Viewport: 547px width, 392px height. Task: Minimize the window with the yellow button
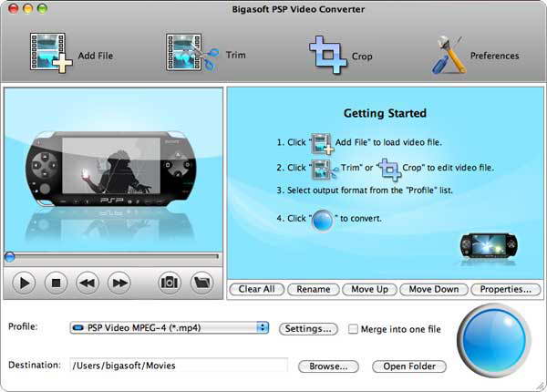pyautogui.click(x=28, y=9)
